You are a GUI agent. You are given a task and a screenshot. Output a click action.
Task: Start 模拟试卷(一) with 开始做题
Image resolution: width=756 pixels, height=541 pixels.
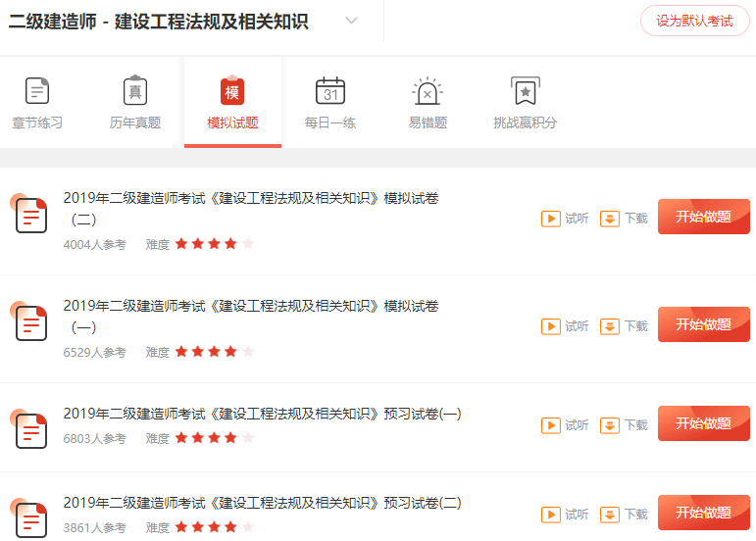pos(703,324)
